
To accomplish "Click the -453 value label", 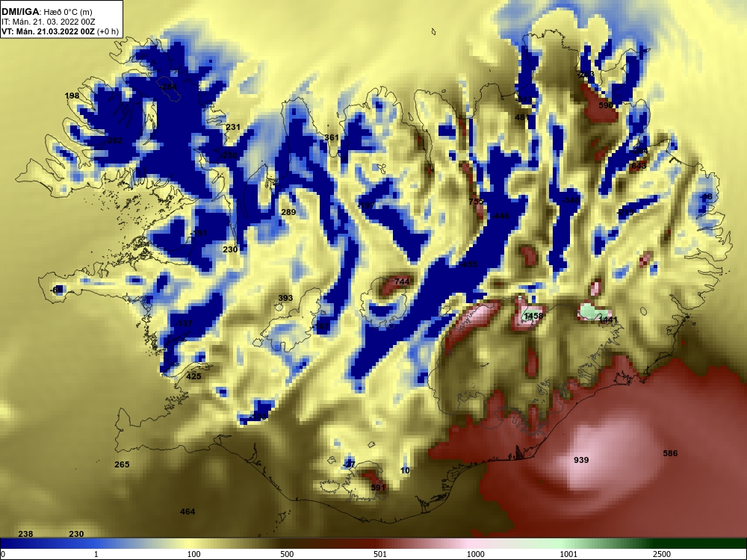I will [468, 265].
